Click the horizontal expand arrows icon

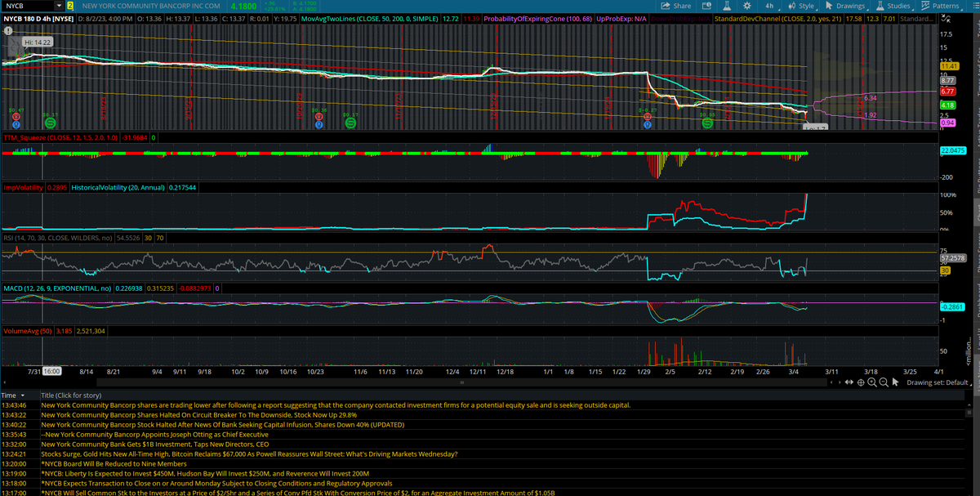tap(849, 382)
